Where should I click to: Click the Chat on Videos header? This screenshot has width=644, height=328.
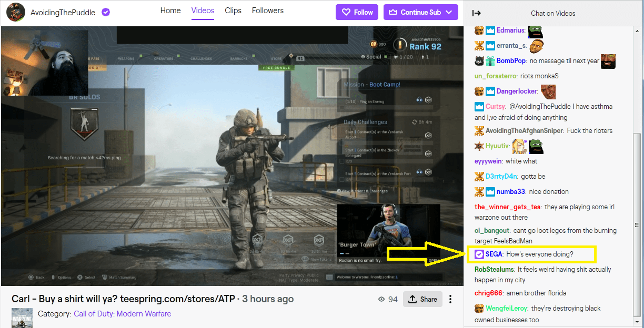coord(553,13)
